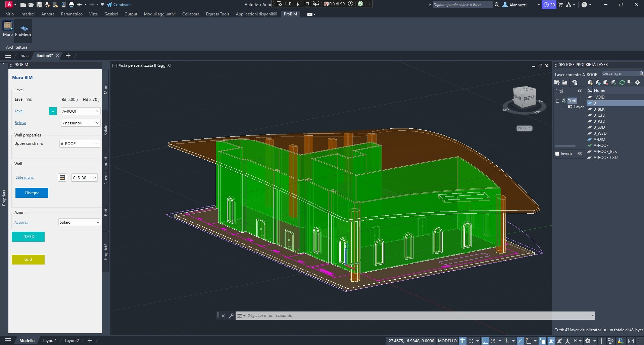Toggle ortho mode in status bar

485,341
